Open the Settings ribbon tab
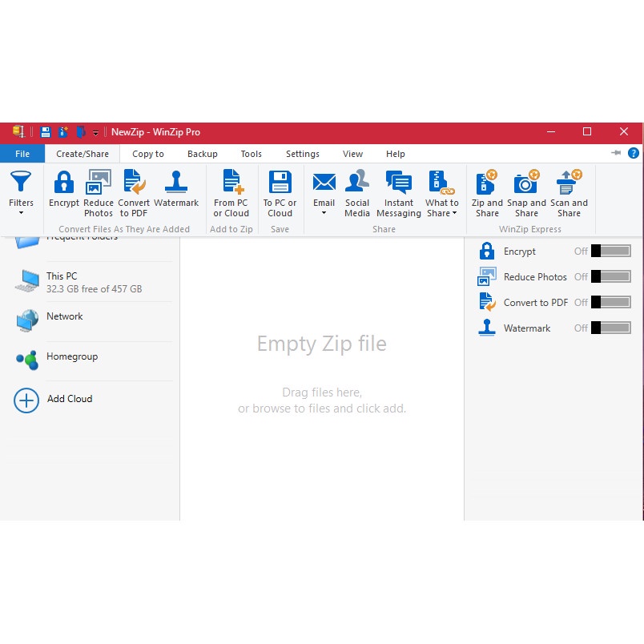 coord(302,154)
